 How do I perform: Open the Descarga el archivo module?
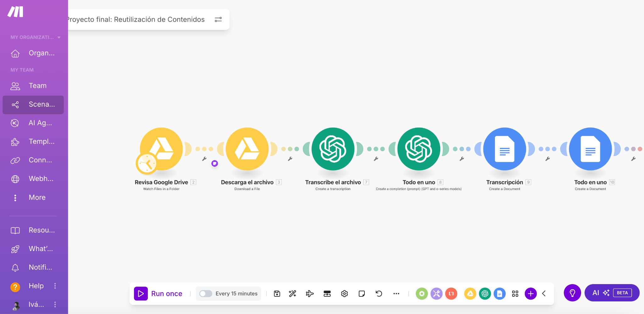pos(247,149)
